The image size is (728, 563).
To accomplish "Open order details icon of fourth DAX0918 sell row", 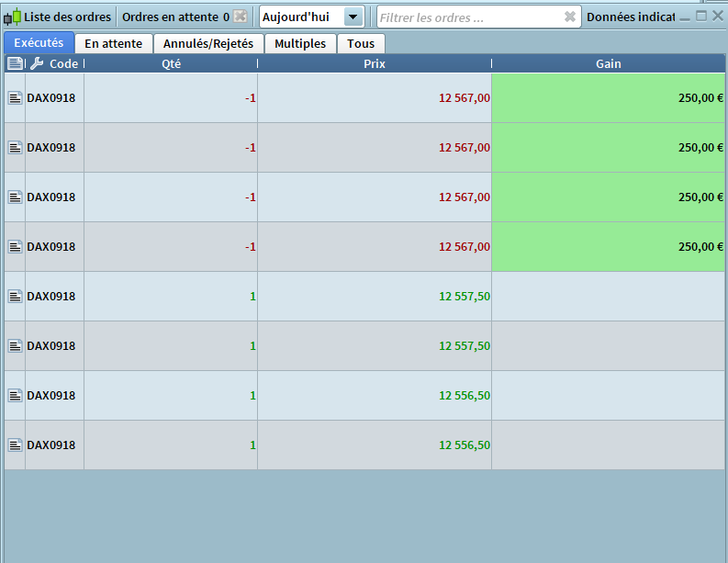I will (x=15, y=247).
